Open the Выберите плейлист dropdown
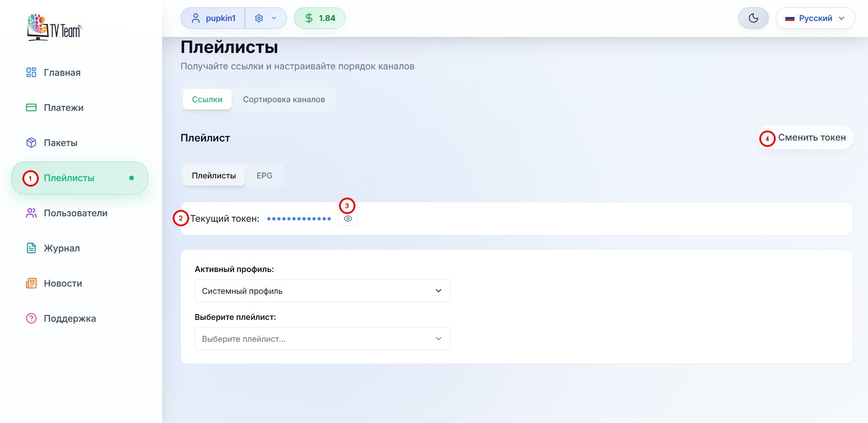This screenshot has width=868, height=423. [322, 339]
